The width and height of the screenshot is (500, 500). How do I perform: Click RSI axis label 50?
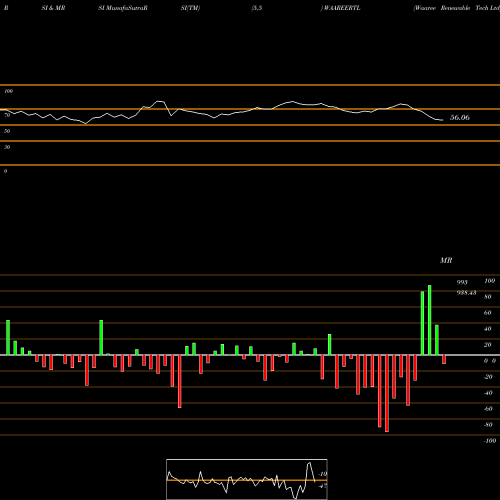7,131
